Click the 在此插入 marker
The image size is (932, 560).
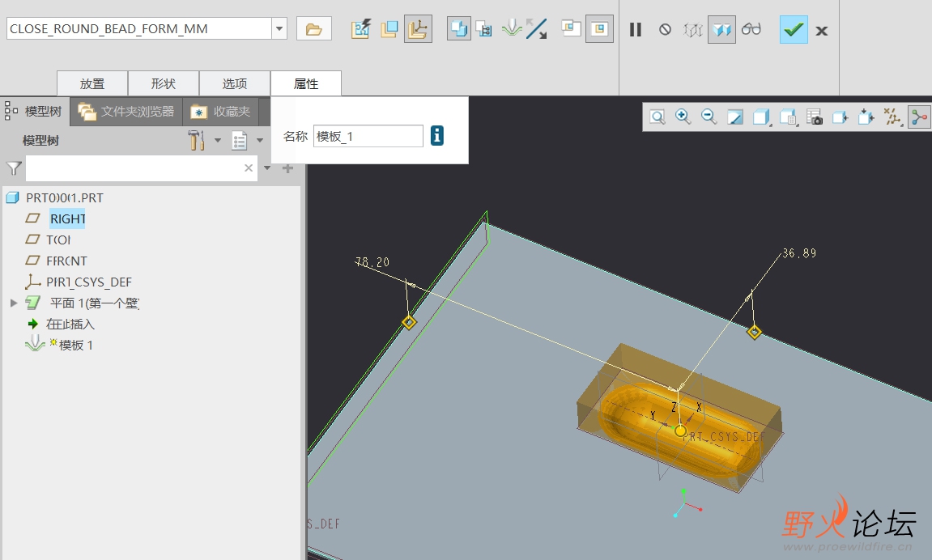point(70,325)
